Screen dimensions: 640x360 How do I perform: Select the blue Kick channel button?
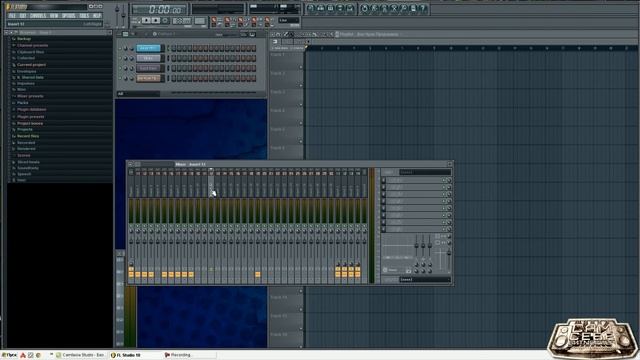[148, 48]
